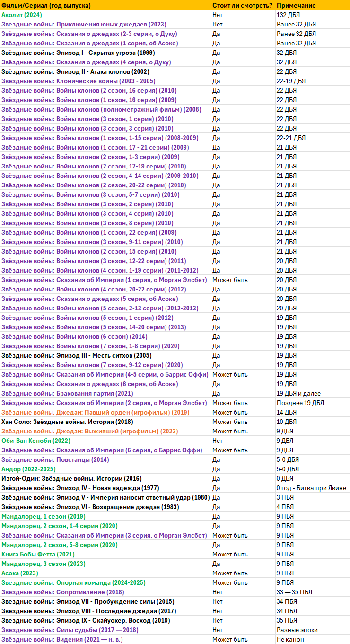Viewport: 350px width, 644px height.
Task: Select the "Мандалорец. 3 сезон (2023)" cell
Action: point(44,564)
